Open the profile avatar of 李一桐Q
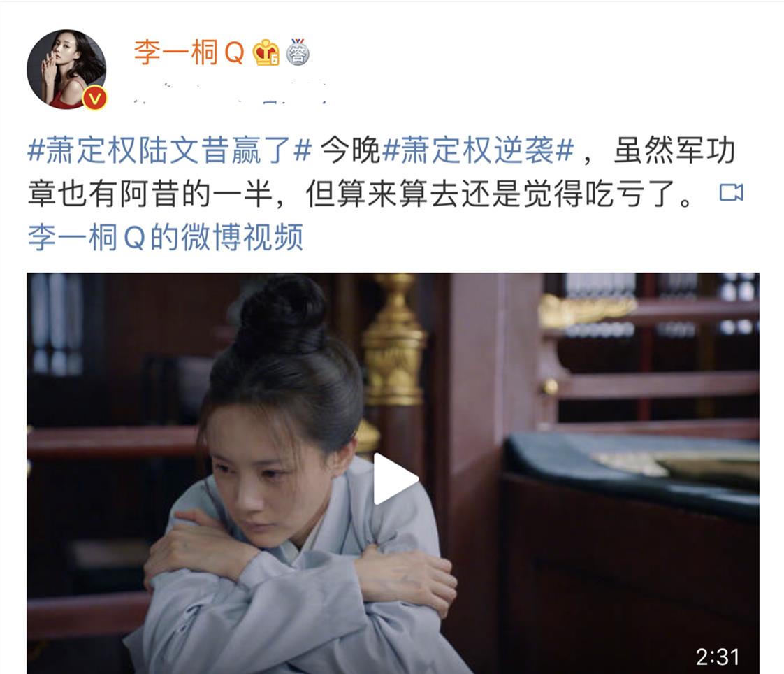 (66, 69)
